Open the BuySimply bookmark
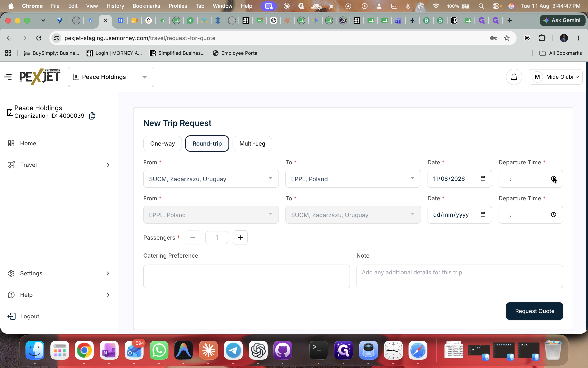The image size is (588, 368). 51,53
